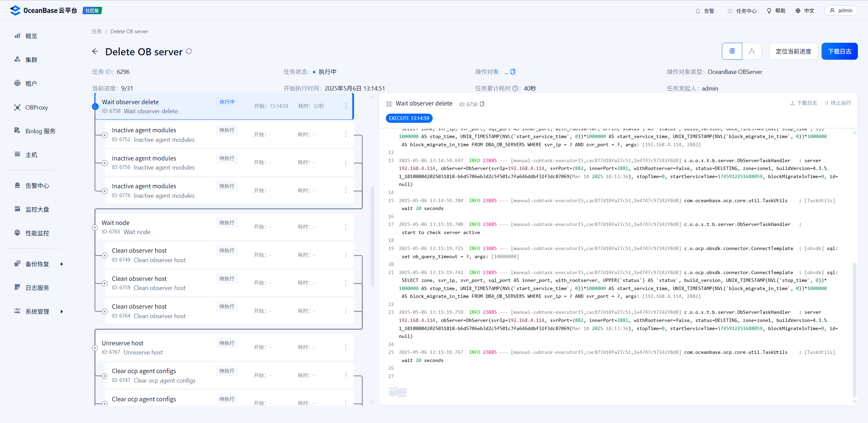Click the 定位当前进度 button
This screenshot has width=868, height=423.
click(793, 51)
